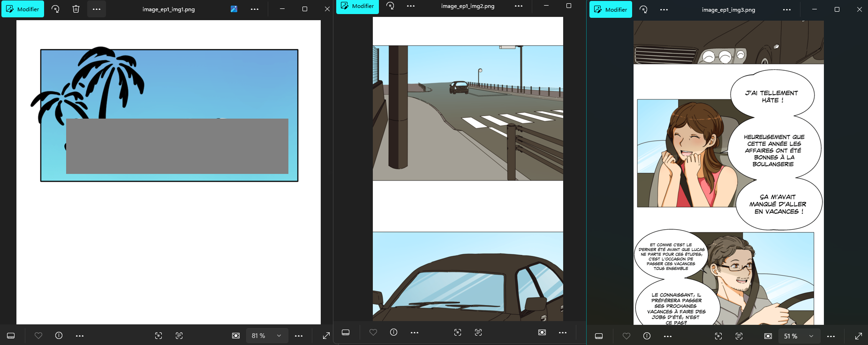Favorite image_ep1_img1.png with the heart icon
Screen dimensions: 868x345
coord(38,336)
